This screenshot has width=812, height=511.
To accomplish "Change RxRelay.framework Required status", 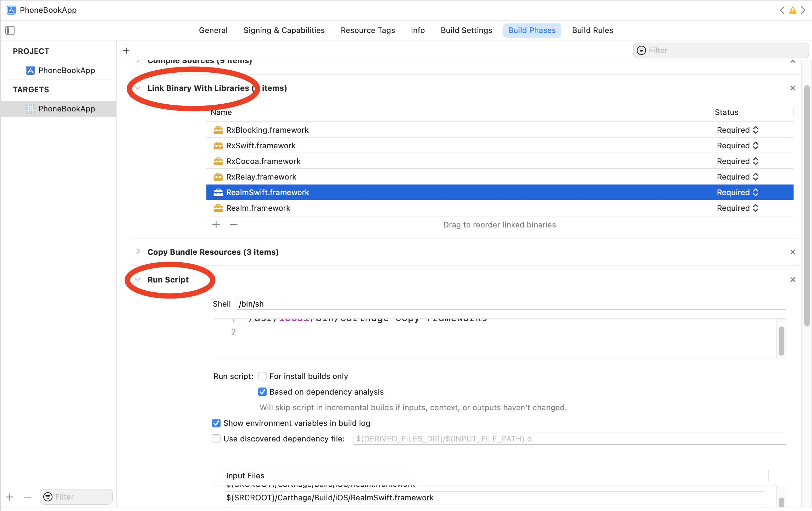I will coord(738,177).
